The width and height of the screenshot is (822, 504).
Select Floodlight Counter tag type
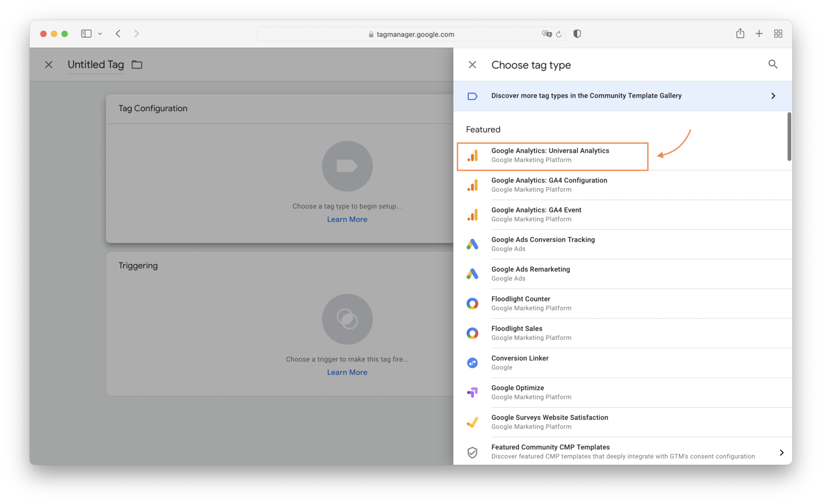[622, 304]
